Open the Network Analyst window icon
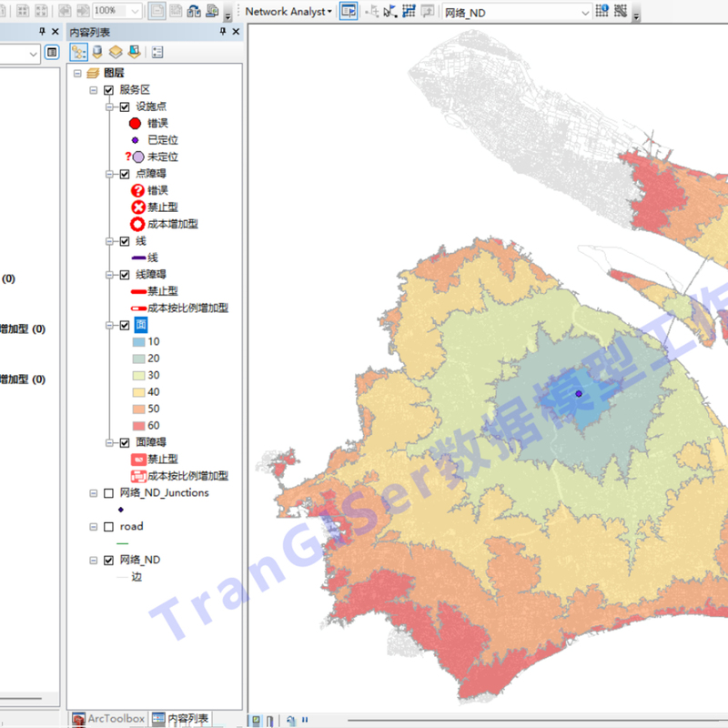The height and width of the screenshot is (728, 728). click(x=348, y=11)
